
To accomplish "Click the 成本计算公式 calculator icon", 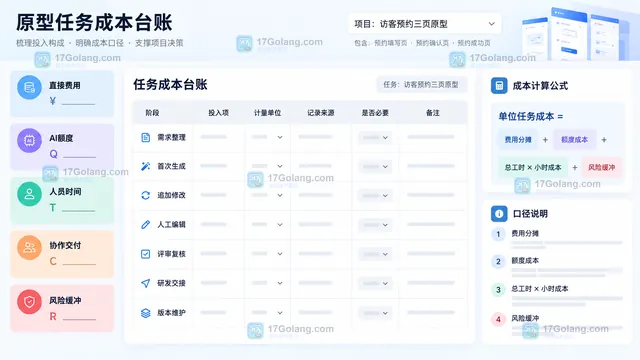I will 499,86.
